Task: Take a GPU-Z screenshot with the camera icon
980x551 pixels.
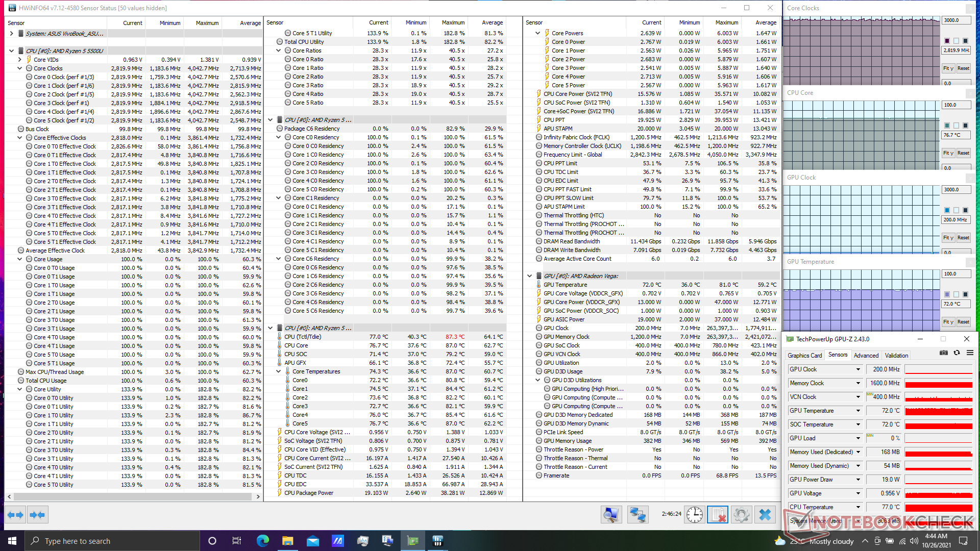Action: click(944, 353)
